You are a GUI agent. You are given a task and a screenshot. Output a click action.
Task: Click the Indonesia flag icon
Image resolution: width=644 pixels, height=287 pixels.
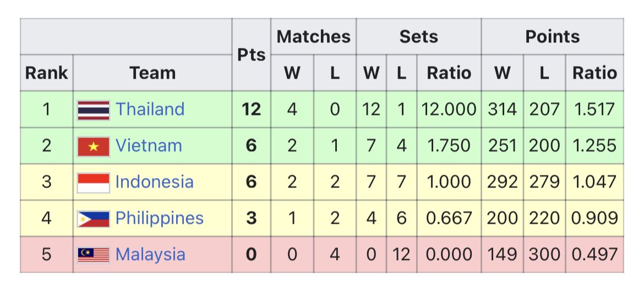(93, 183)
